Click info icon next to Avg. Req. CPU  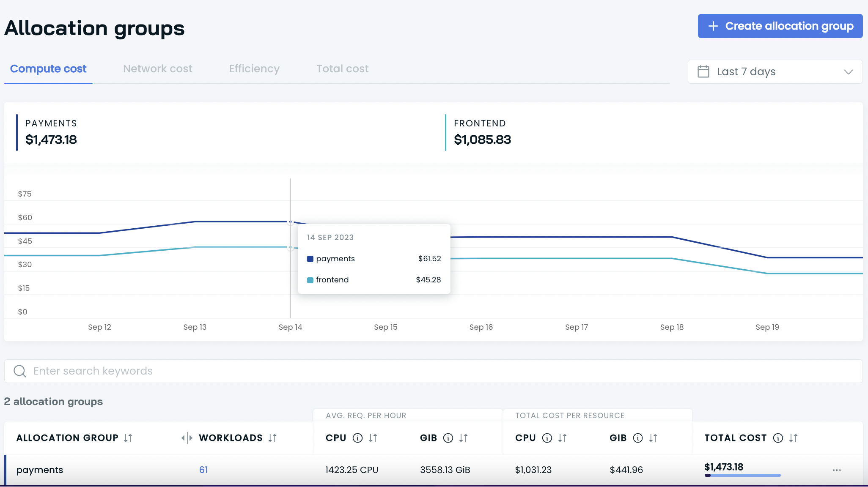pyautogui.click(x=357, y=438)
